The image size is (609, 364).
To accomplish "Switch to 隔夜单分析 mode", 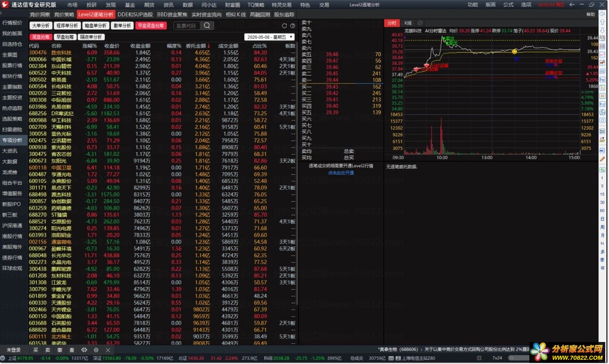I will 91,37.
